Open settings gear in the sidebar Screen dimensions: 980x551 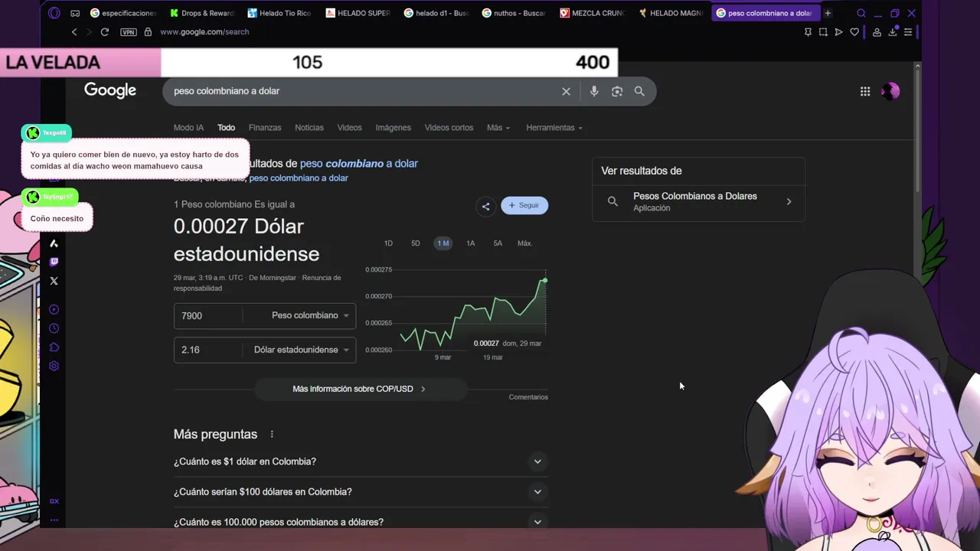[54, 366]
